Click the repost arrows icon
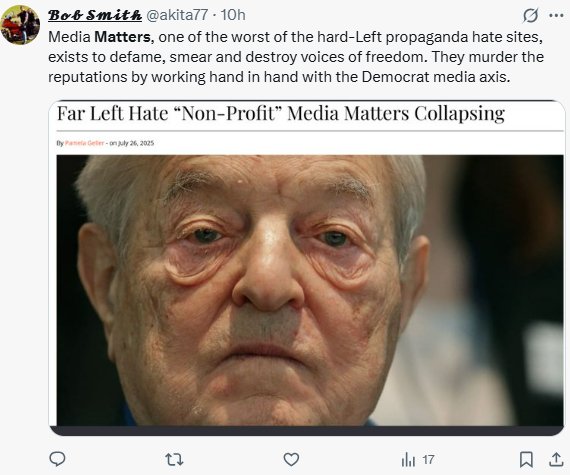 pos(174,460)
